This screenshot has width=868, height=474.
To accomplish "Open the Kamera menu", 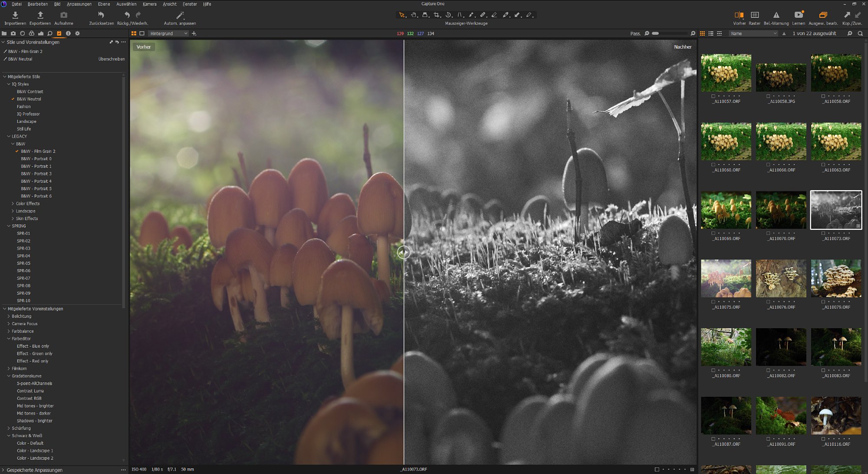I will [x=150, y=4].
